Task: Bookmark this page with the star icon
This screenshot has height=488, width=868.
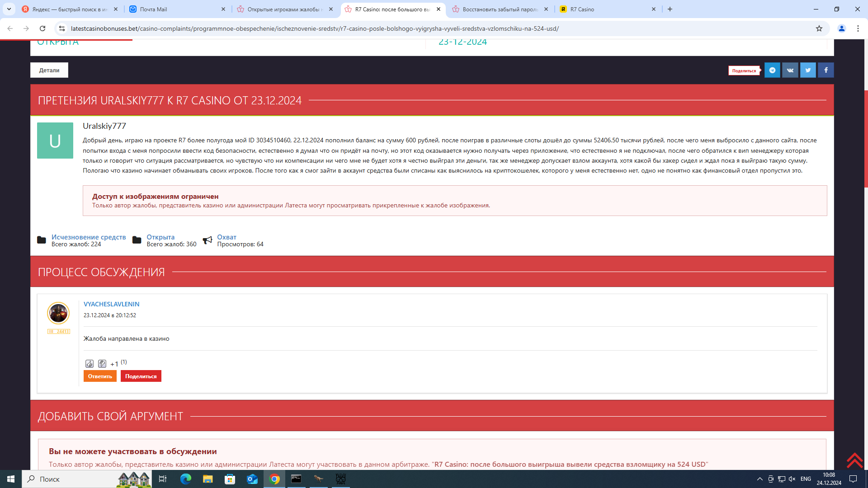Action: click(x=819, y=28)
